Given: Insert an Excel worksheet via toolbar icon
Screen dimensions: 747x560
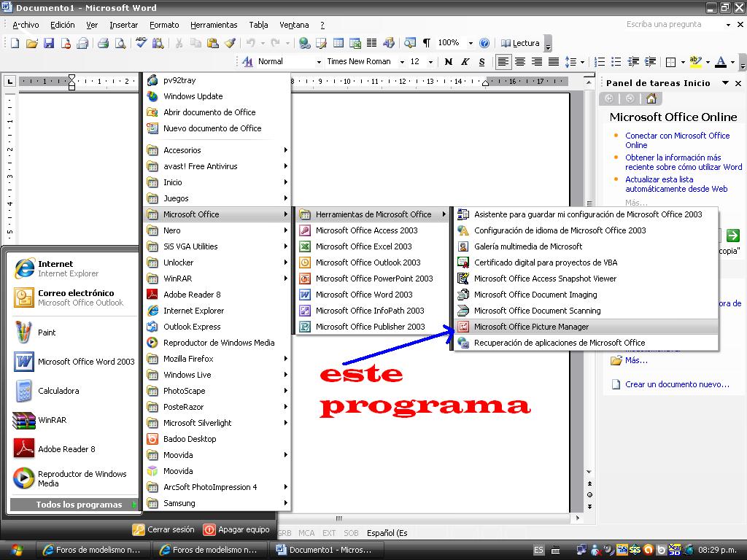Looking at the screenshot, I should [x=355, y=43].
